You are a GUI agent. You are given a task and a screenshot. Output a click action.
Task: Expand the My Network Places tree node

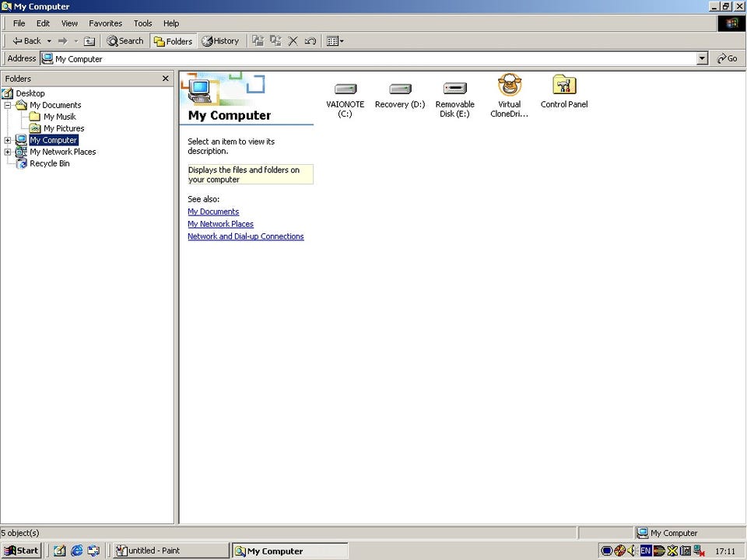pyautogui.click(x=8, y=152)
